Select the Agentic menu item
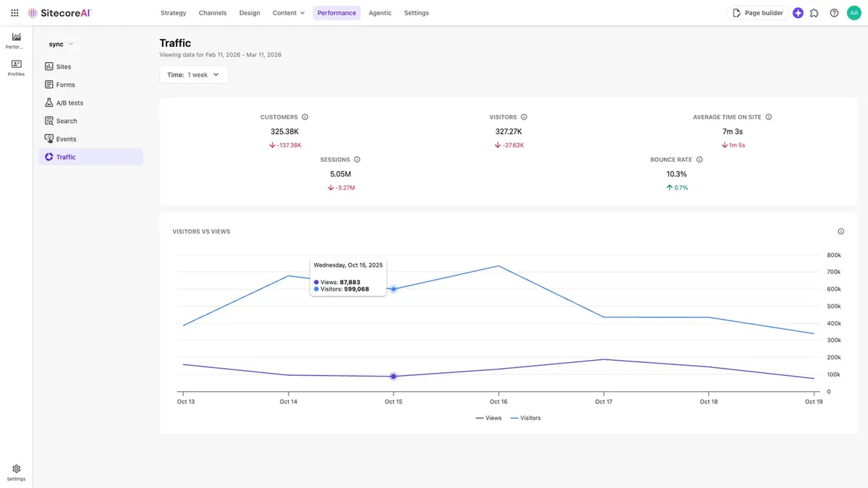 coord(380,12)
